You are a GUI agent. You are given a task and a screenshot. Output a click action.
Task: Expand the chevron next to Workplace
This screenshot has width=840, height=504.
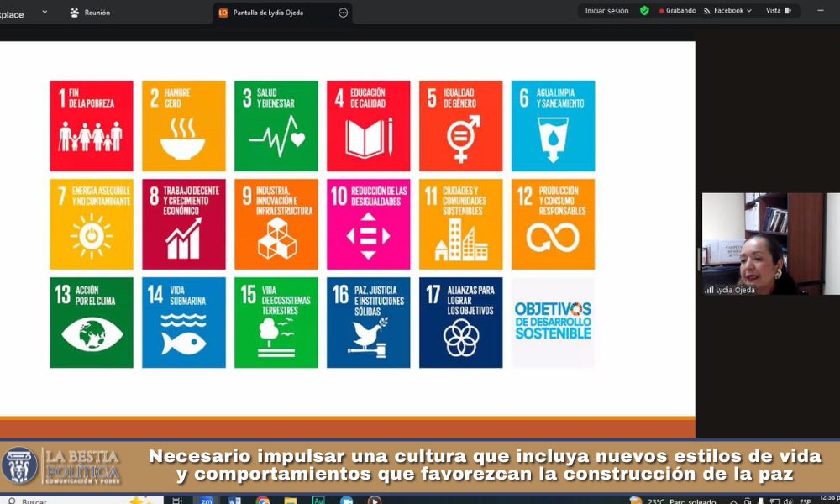(x=45, y=12)
